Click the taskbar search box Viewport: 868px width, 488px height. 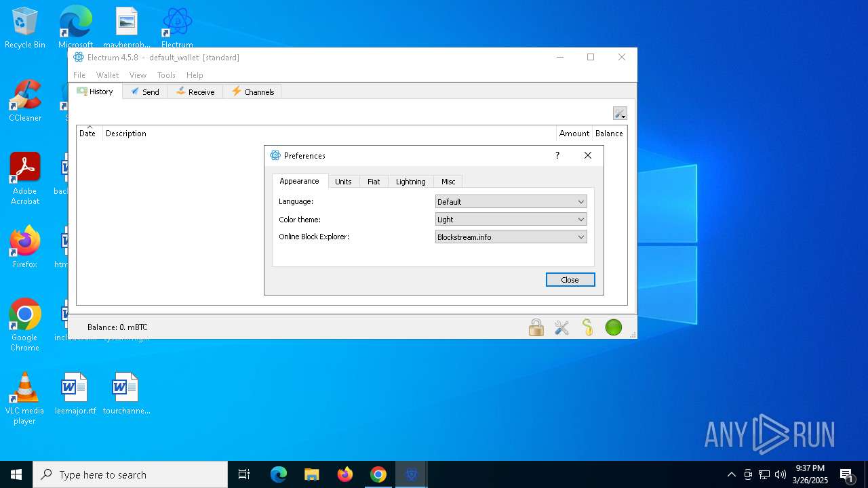point(130,474)
